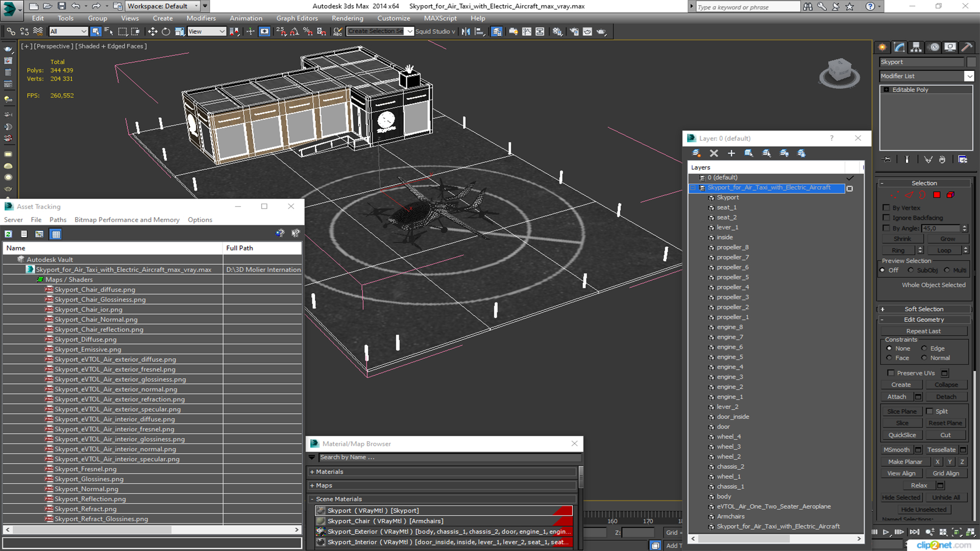Activate the Rotate tool in the toolbar
This screenshot has height=551, width=980.
point(166,32)
